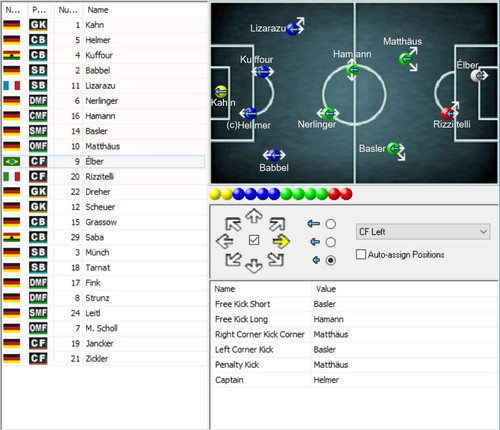Screen dimensions: 500x430
Task: Click Kuffour's blue marker on the pitch
Action: 263,71
